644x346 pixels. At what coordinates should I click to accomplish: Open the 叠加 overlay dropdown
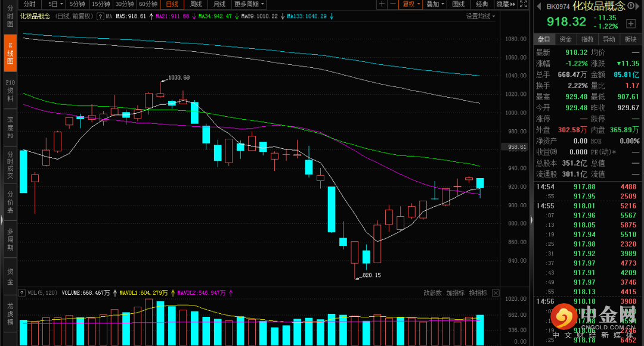click(435, 4)
